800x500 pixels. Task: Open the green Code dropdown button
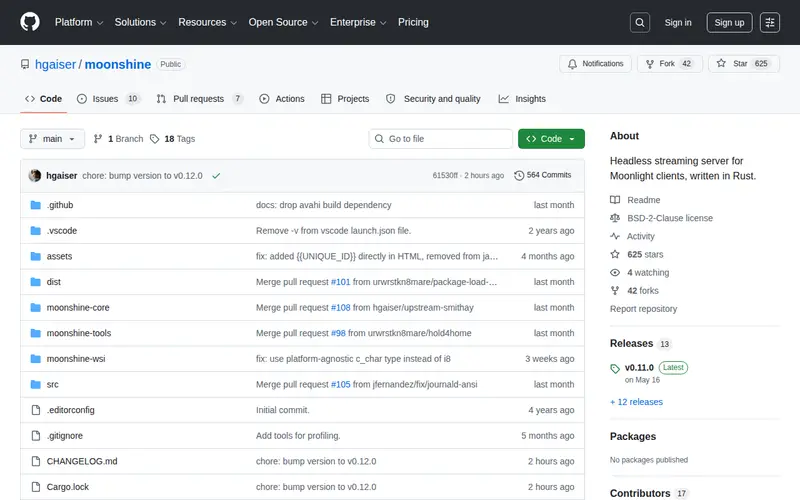click(551, 139)
